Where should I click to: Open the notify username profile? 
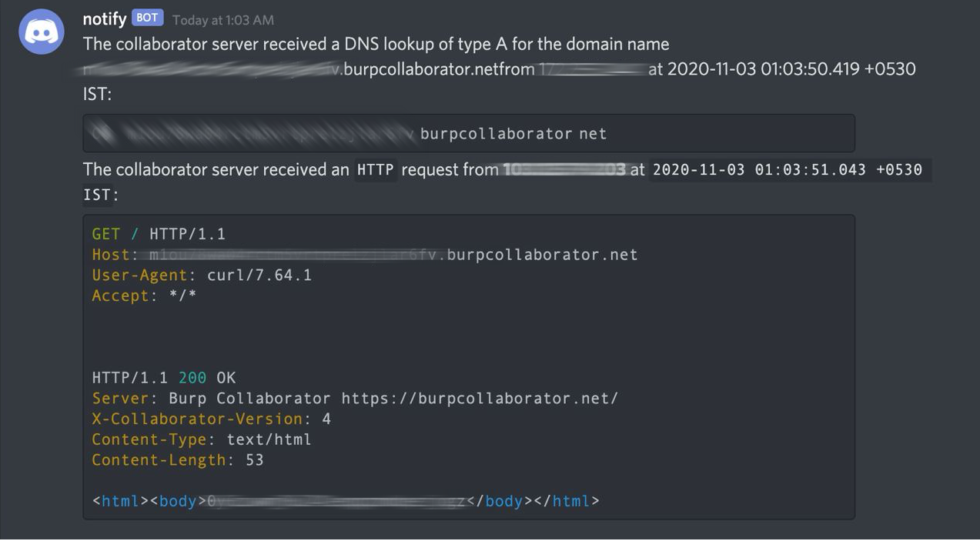coord(104,19)
